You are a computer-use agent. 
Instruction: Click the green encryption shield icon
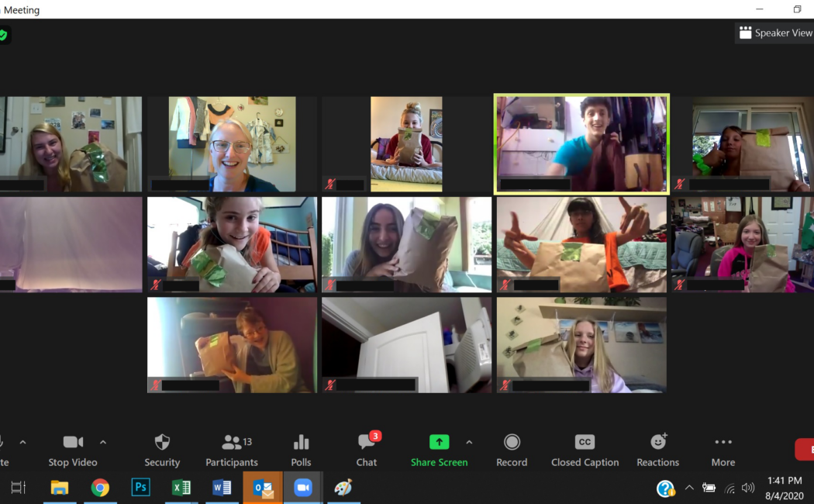click(3, 35)
